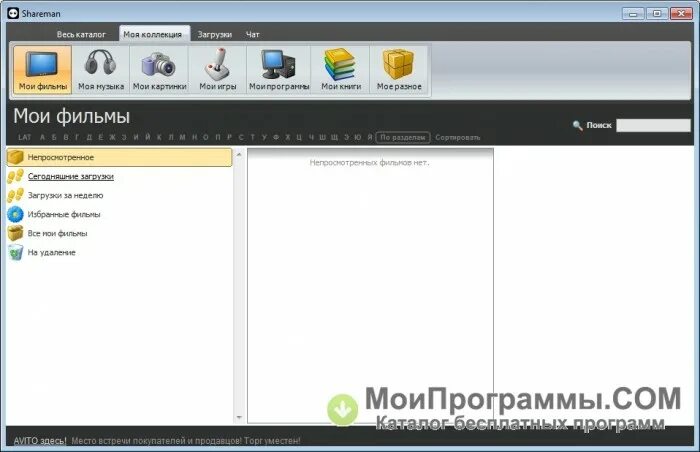
Task: Close the Shareman window
Action: click(681, 13)
